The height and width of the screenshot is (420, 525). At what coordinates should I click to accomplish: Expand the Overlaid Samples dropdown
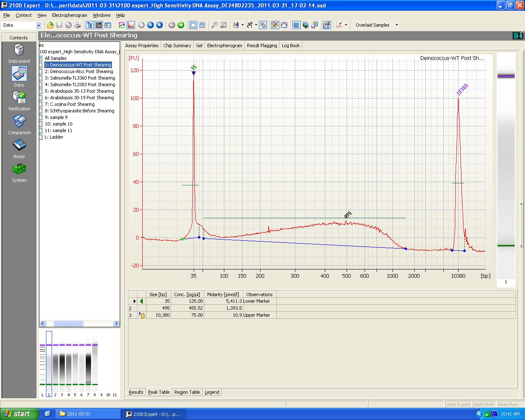tap(396, 25)
